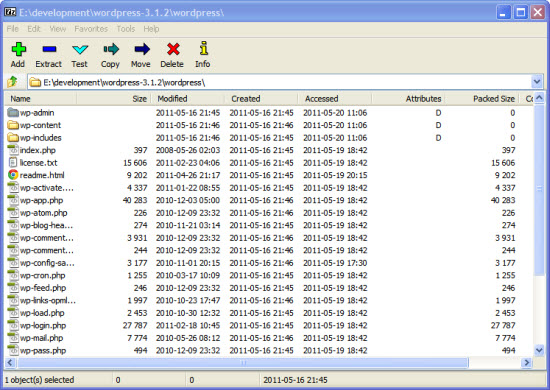This screenshot has height=390, width=550.
Task: Click the Add toolbar icon
Action: click(x=18, y=49)
